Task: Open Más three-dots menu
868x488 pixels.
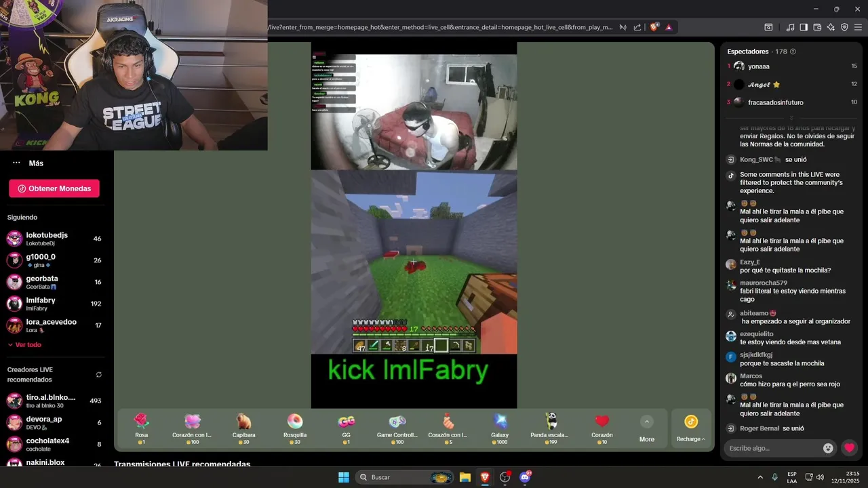Action: click(x=16, y=163)
